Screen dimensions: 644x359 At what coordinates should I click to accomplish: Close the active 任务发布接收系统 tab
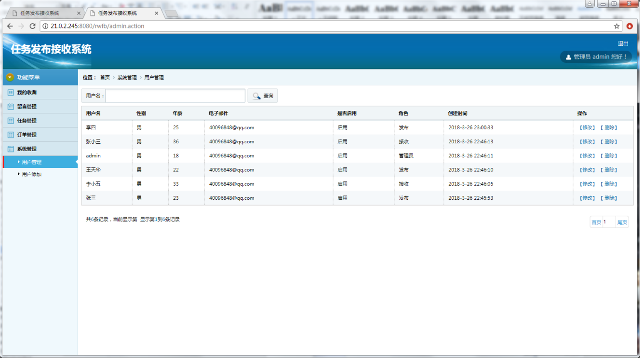(x=157, y=13)
